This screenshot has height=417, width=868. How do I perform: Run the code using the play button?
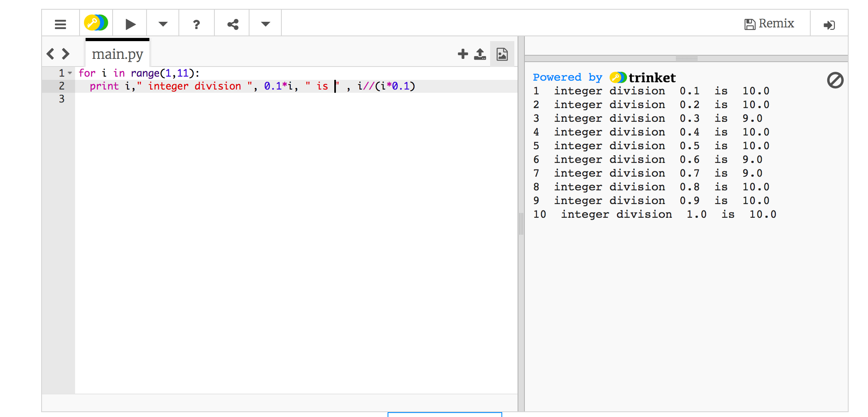tap(130, 23)
